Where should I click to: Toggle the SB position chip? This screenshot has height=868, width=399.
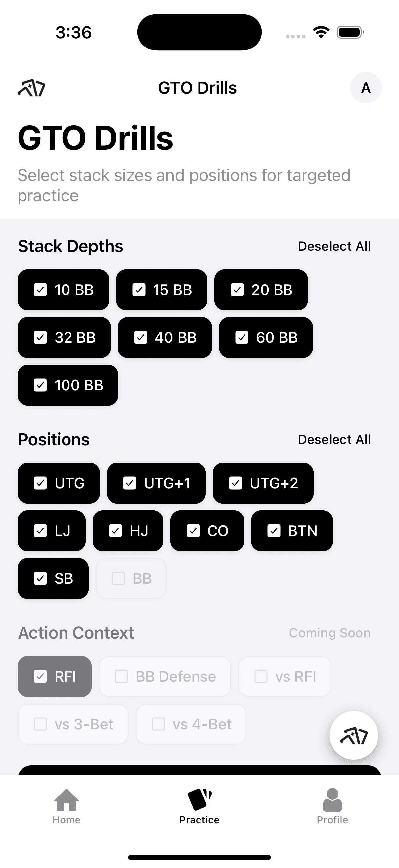(x=53, y=579)
